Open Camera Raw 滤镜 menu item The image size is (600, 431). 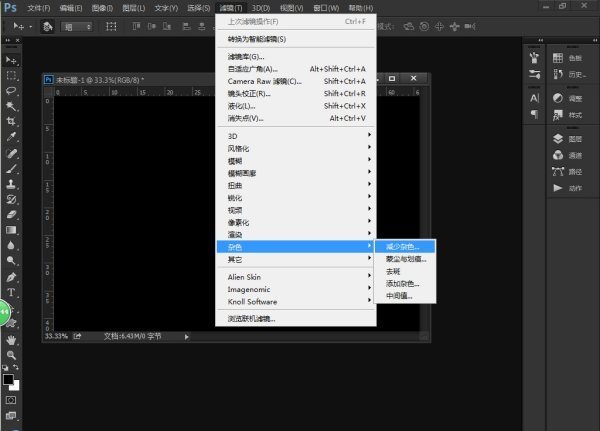click(x=295, y=81)
